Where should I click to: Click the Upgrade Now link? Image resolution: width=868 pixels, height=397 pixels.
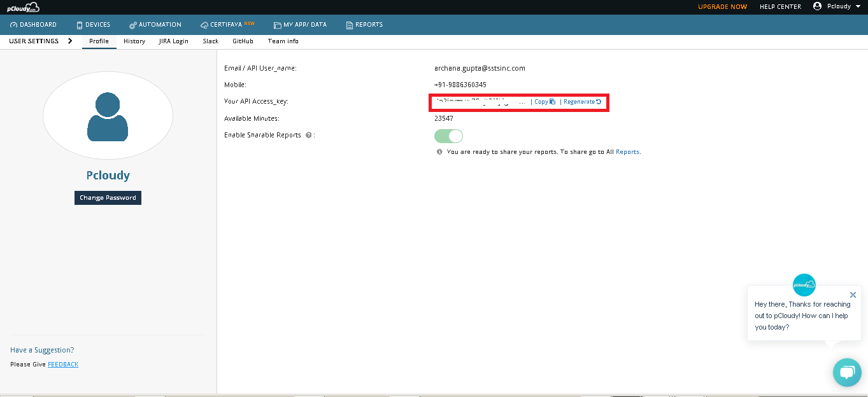[x=722, y=6]
